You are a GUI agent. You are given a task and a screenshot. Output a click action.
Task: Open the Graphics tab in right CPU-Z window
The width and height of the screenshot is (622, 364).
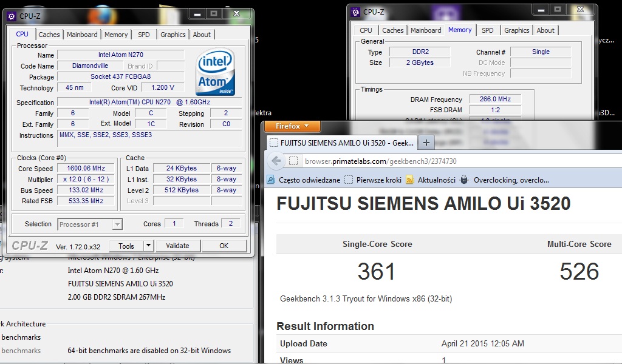coord(516,30)
